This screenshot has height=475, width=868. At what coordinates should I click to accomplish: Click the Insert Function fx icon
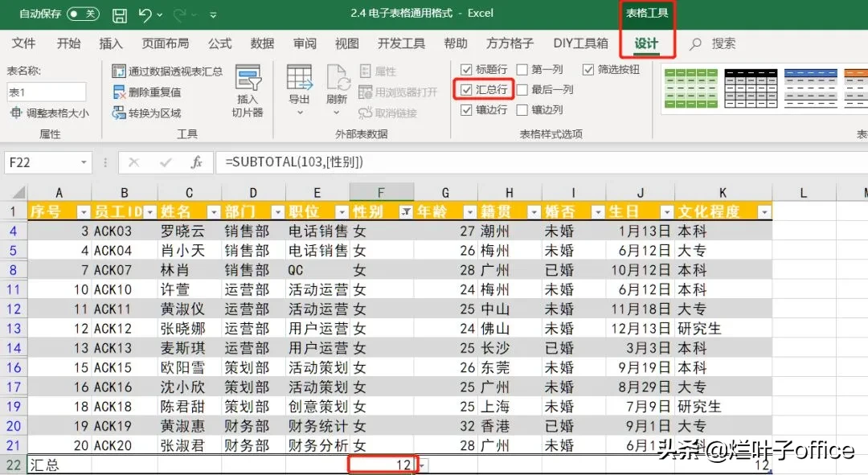pyautogui.click(x=196, y=162)
